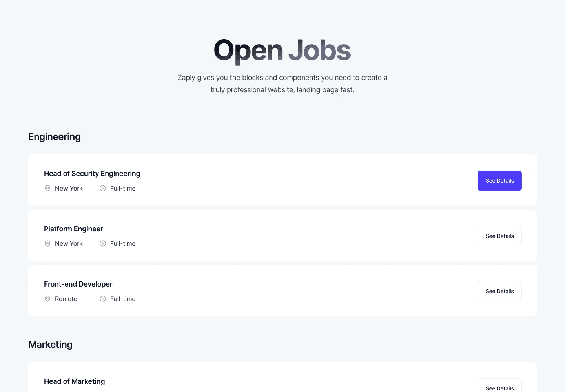Click Full-time label under Platform Engineer
This screenshot has width=565, height=392.
pyautogui.click(x=123, y=243)
